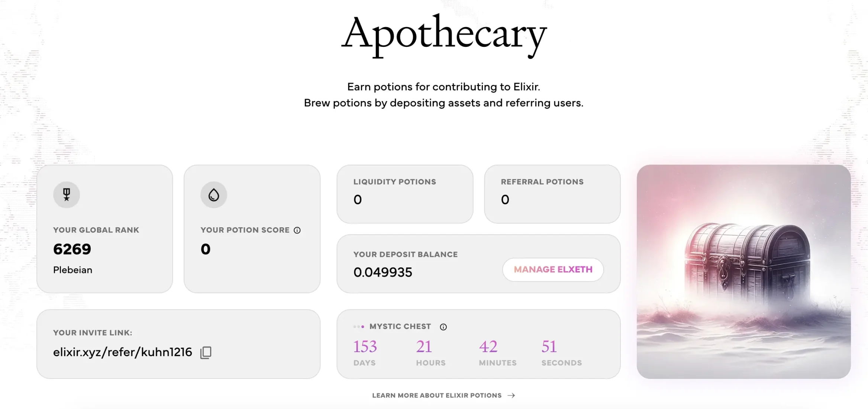Click the arrow icon after Learn More text
The width and height of the screenshot is (868, 409).
512,395
